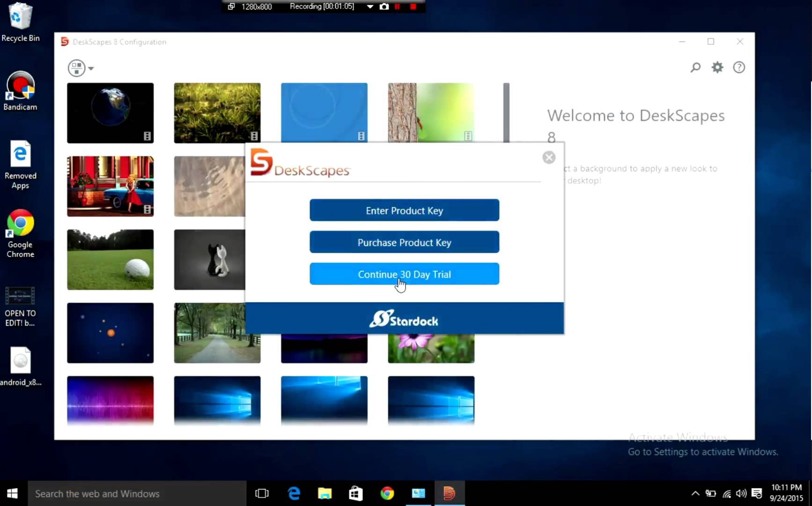
Task: Continue the 30 Day Trial
Action: pyautogui.click(x=404, y=274)
